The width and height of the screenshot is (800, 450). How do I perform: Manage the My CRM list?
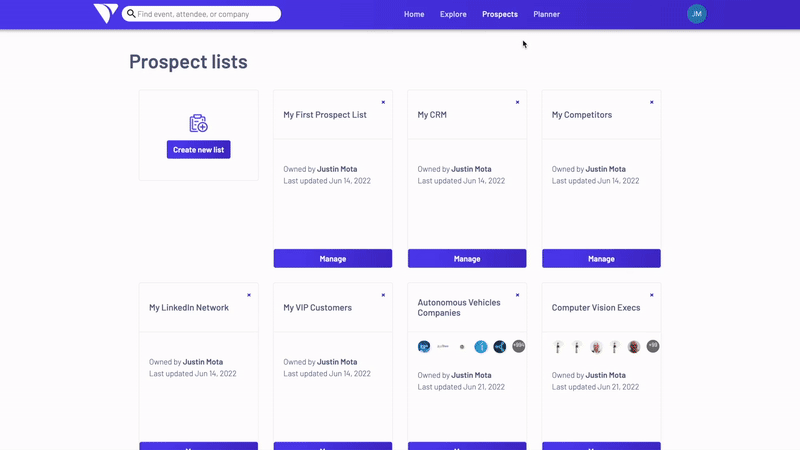point(467,259)
